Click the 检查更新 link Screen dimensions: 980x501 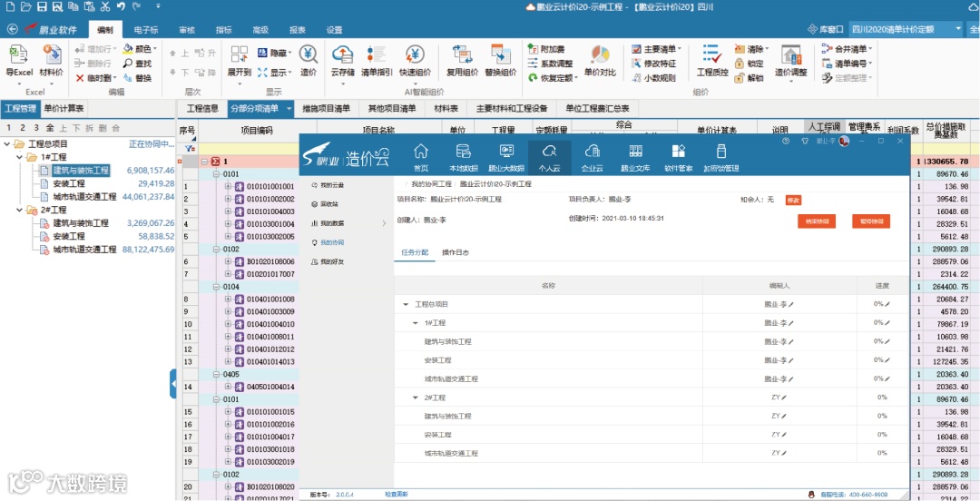397,494
